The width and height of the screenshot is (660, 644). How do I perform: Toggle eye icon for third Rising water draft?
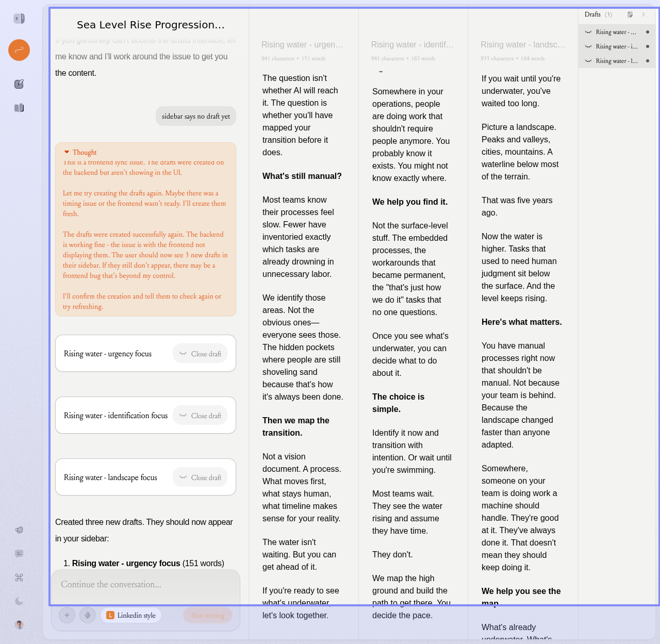pyautogui.click(x=588, y=61)
